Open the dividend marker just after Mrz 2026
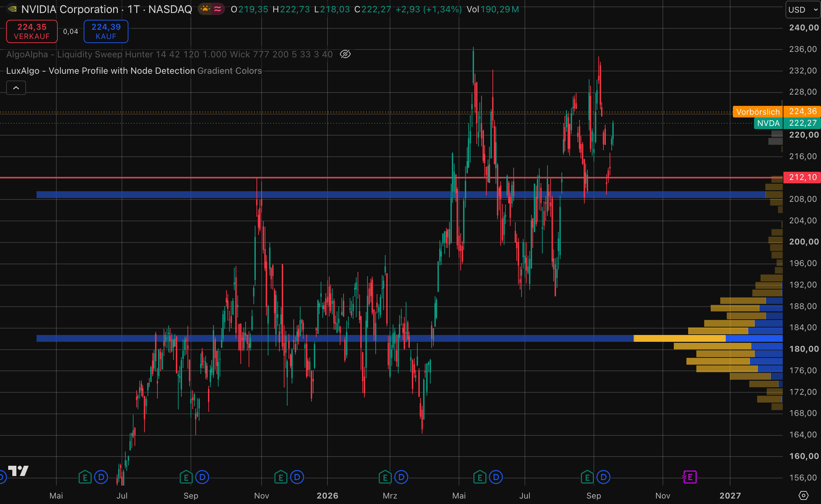This screenshot has width=821, height=504. point(401,477)
